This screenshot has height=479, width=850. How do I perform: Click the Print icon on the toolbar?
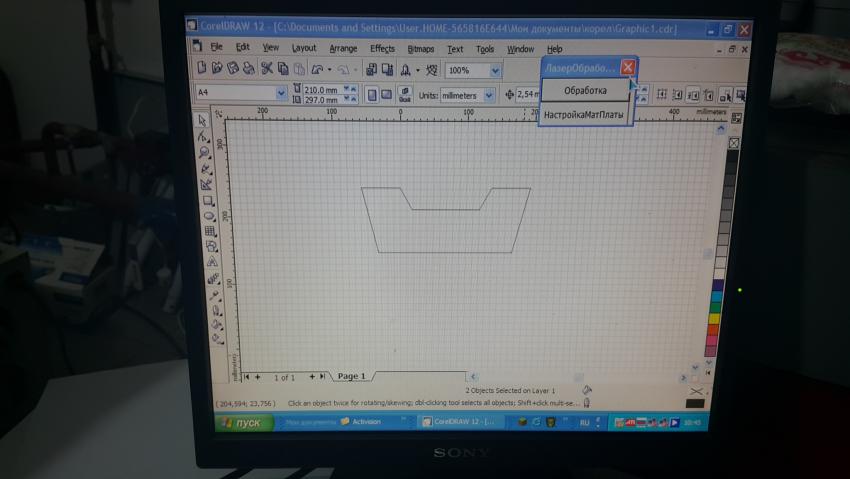(x=248, y=69)
